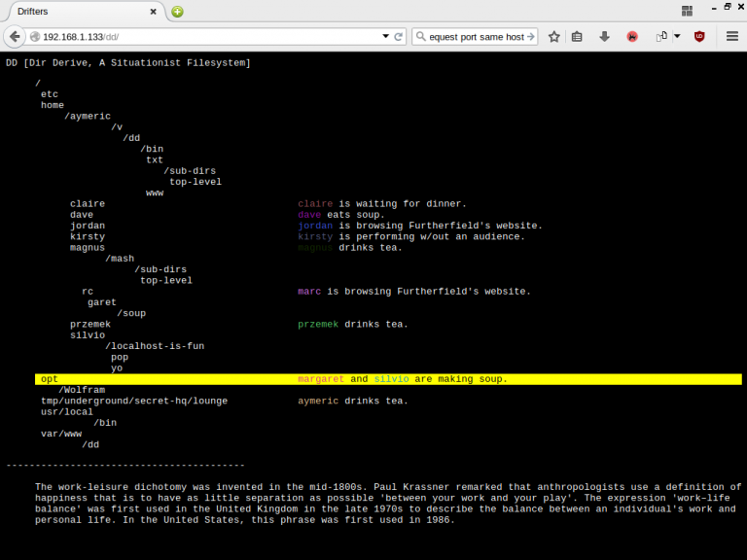Reload the page from the address bar
Screen dimensions: 747x560
coord(399,37)
